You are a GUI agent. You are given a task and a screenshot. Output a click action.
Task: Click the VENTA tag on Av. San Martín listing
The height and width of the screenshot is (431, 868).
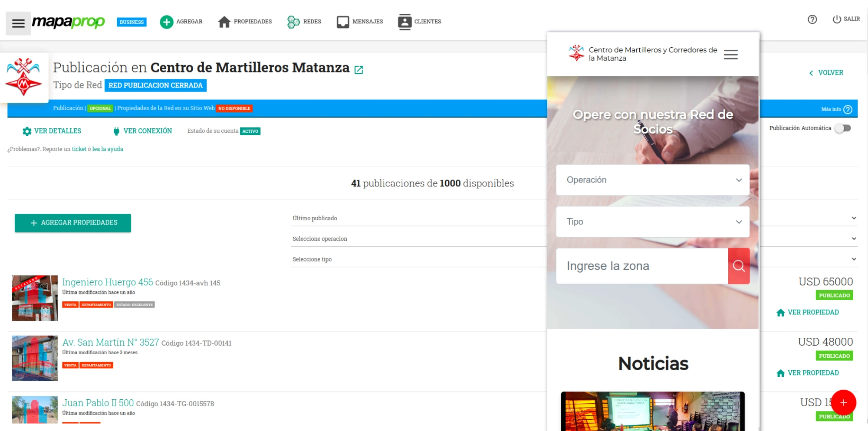[x=70, y=366]
